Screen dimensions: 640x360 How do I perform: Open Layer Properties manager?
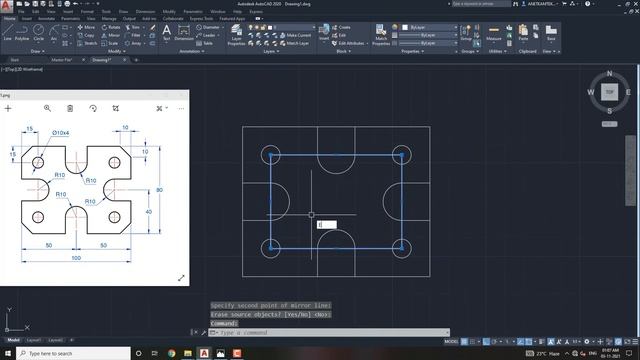(x=236, y=34)
